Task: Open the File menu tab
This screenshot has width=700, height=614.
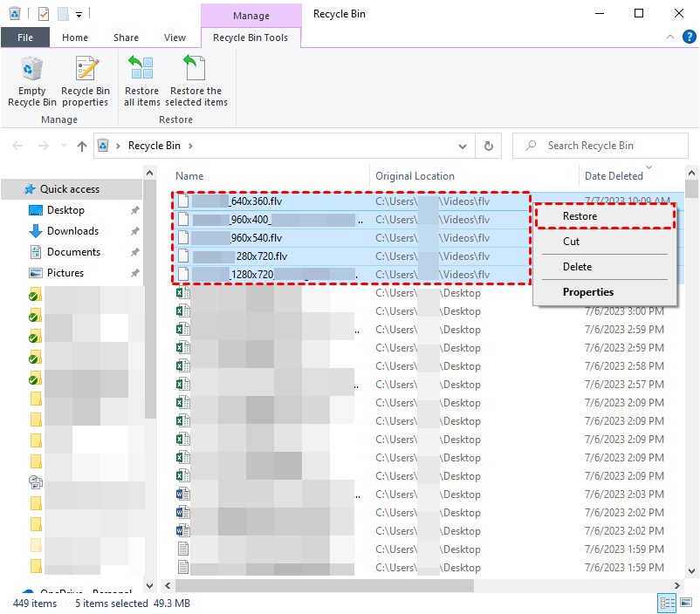Action: point(25,38)
